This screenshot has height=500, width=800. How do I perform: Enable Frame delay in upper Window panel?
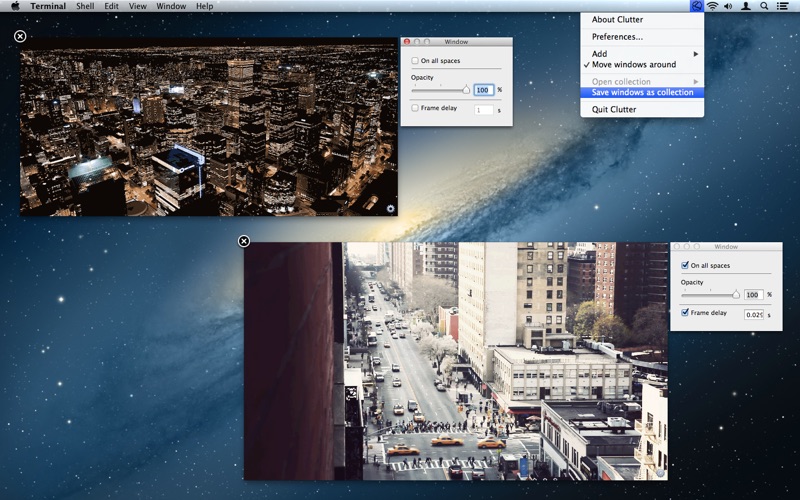click(x=416, y=108)
